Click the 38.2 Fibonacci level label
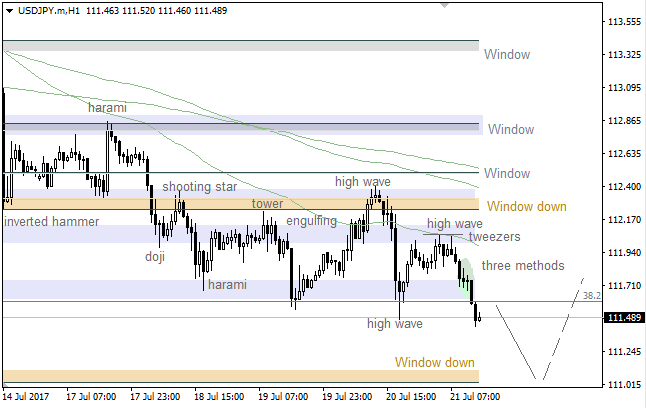Screen dimensions: 646x408 tap(591, 296)
